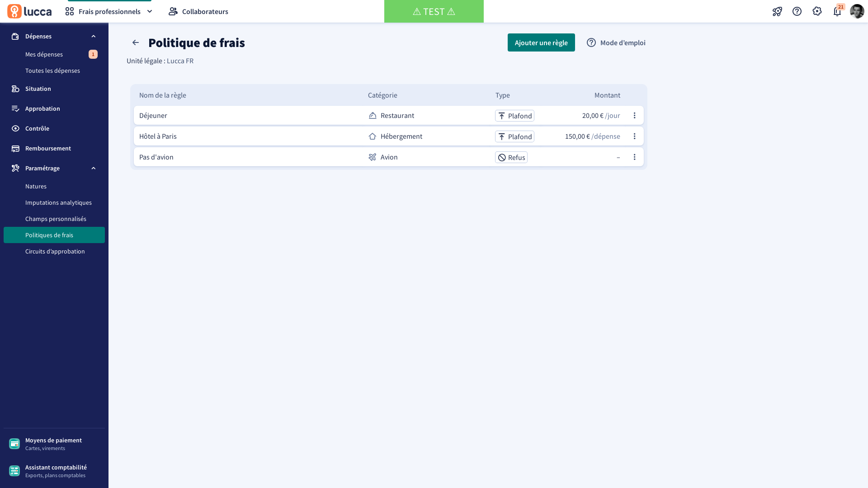This screenshot has height=488, width=868.
Task: Click the 20,00 € /jour amount
Action: coord(601,115)
